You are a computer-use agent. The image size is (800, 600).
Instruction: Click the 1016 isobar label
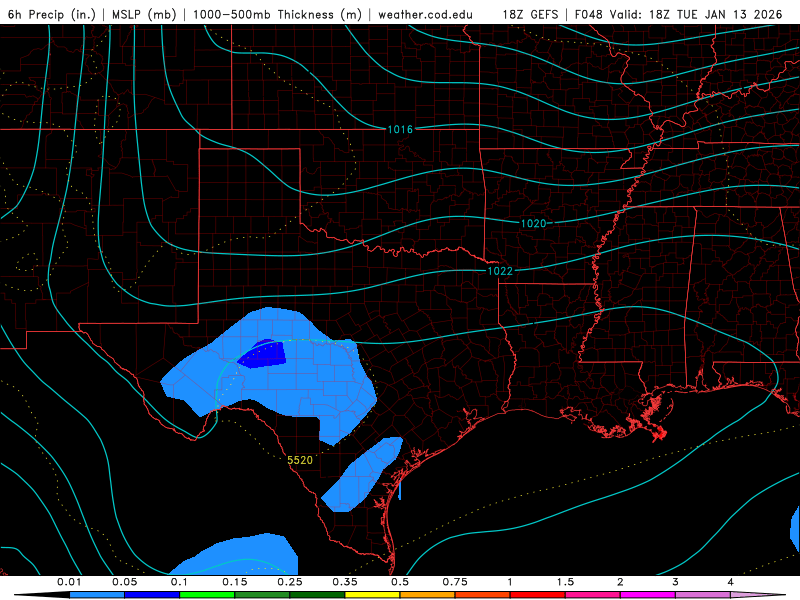pyautogui.click(x=400, y=130)
